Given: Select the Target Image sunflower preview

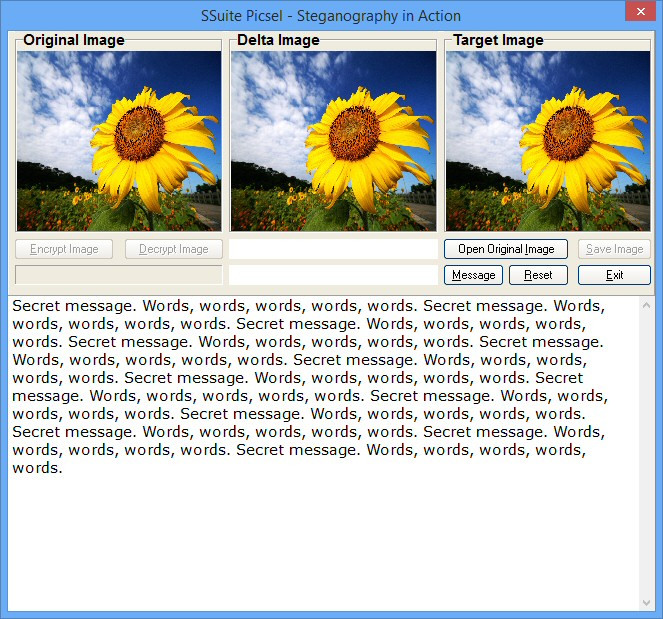Looking at the screenshot, I should 548,141.
